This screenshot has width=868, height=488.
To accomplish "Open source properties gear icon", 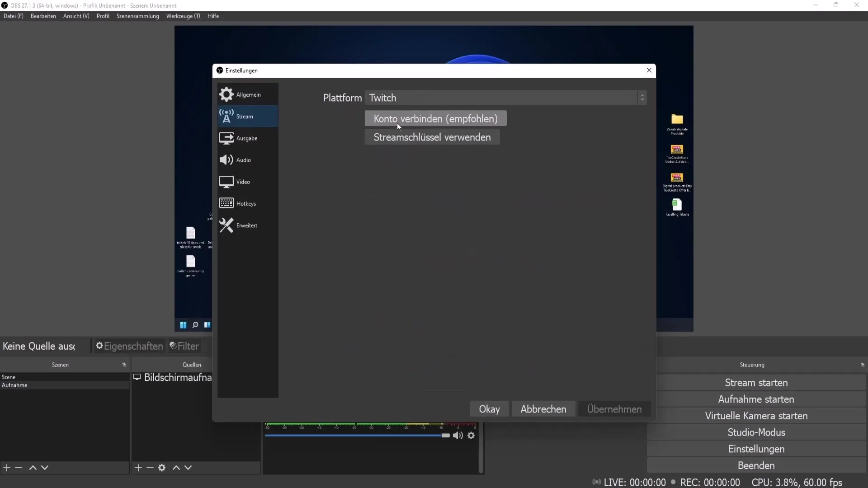I will click(x=162, y=468).
